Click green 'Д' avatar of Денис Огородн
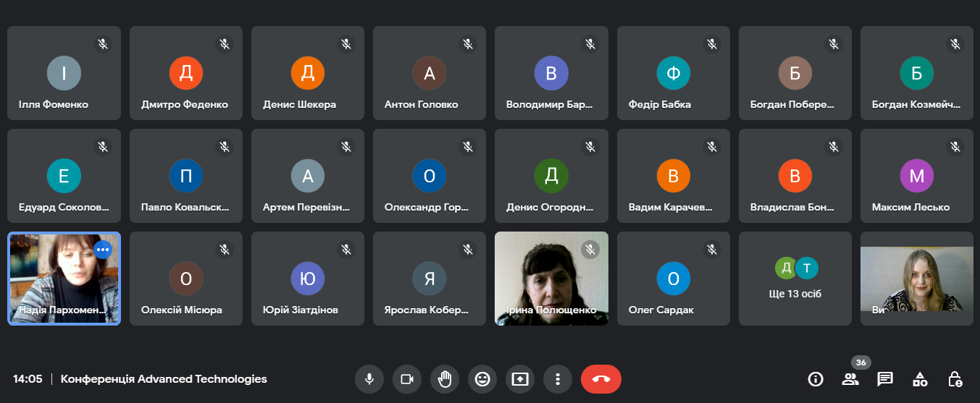This screenshot has height=403, width=980. 551,176
